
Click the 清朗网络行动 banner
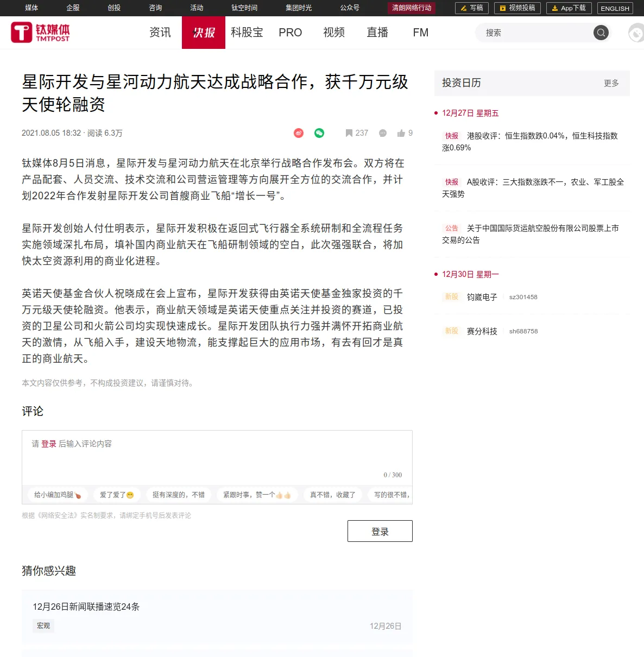(x=412, y=8)
